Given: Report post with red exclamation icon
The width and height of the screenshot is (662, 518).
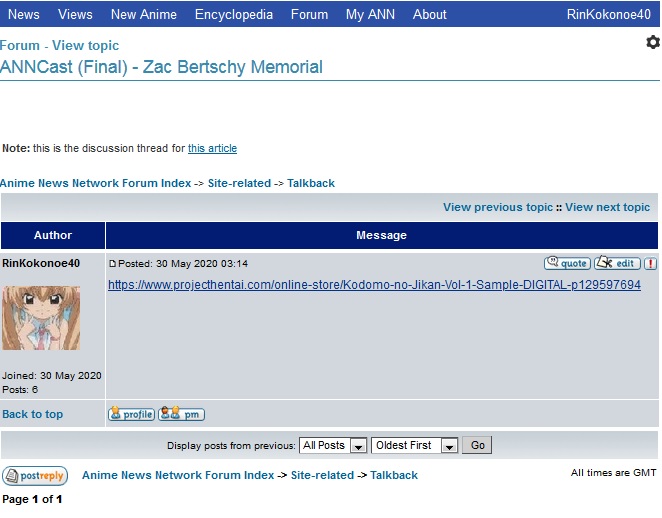Looking at the screenshot, I should pyautogui.click(x=651, y=263).
